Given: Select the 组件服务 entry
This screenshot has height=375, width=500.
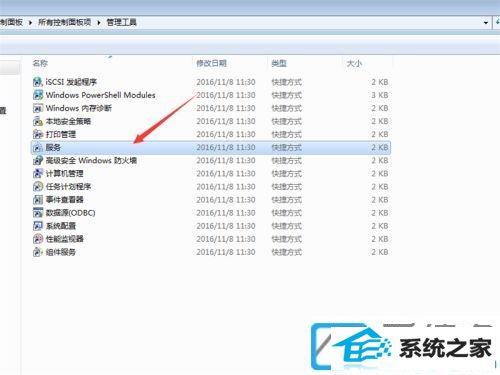Looking at the screenshot, I should pyautogui.click(x=211, y=252).
